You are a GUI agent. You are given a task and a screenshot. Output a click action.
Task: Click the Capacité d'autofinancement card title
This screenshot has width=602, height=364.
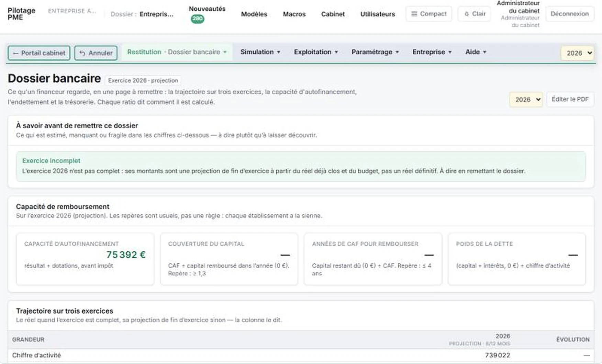click(x=71, y=244)
